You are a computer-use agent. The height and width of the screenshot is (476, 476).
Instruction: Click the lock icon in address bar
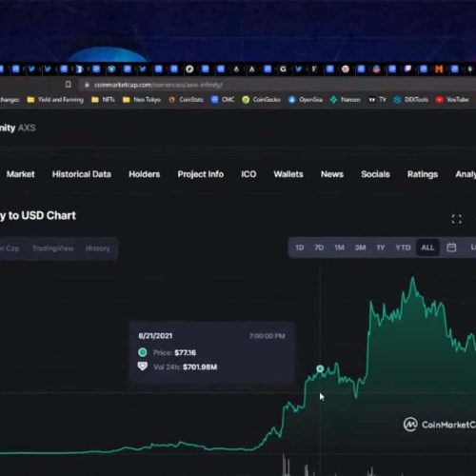coord(87,85)
